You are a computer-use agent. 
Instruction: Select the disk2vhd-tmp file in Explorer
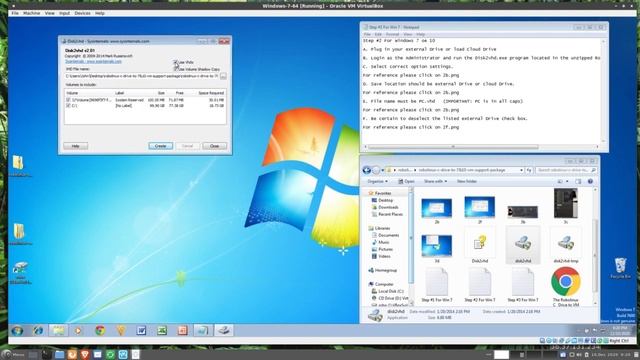[566, 245]
